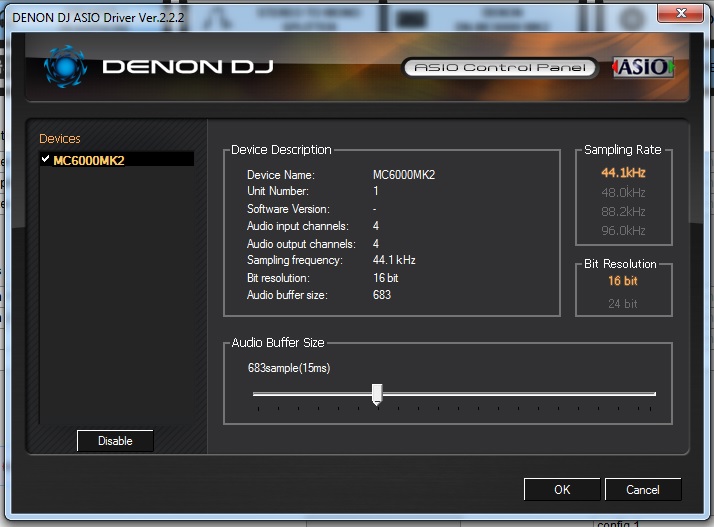Click the Sampling frequency value 44.1 kHz

394,260
